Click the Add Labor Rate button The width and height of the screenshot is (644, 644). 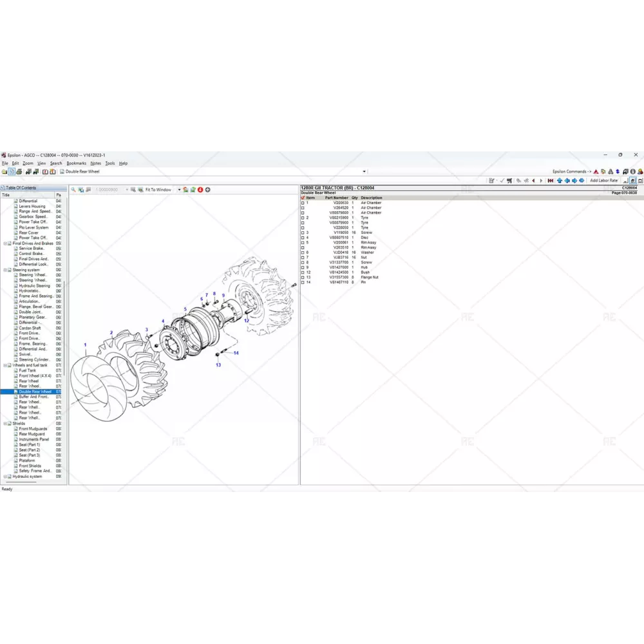pyautogui.click(x=603, y=181)
